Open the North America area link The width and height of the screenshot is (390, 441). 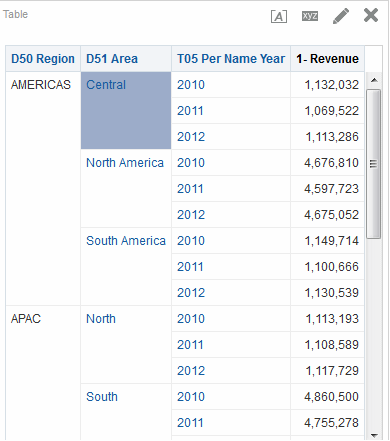(x=125, y=163)
